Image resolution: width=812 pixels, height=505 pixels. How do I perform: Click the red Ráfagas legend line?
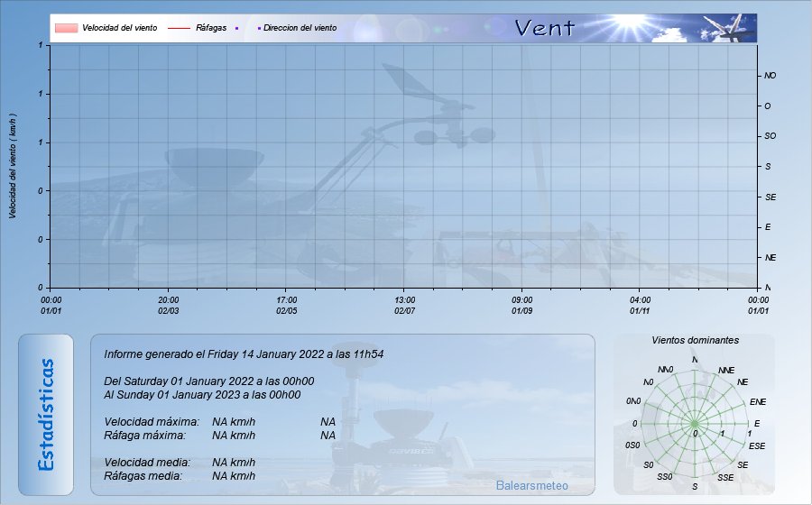(179, 28)
